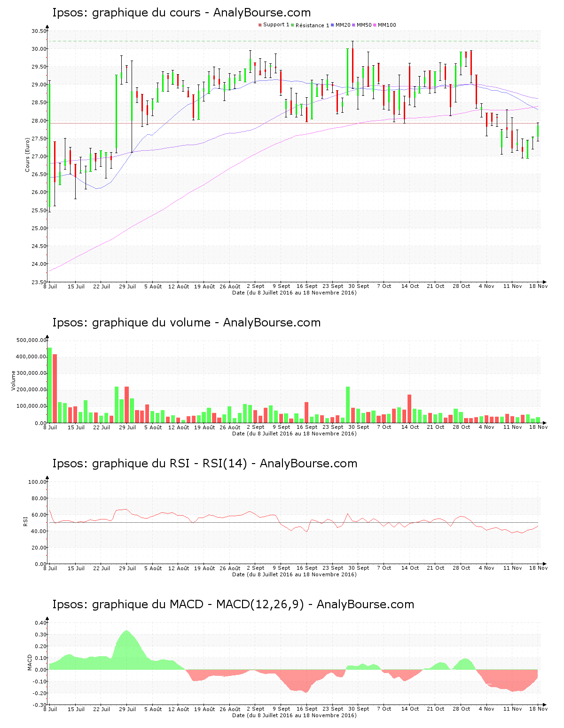Click the date range caption under RSI chart
This screenshot has height=728, width=564.
click(294, 574)
